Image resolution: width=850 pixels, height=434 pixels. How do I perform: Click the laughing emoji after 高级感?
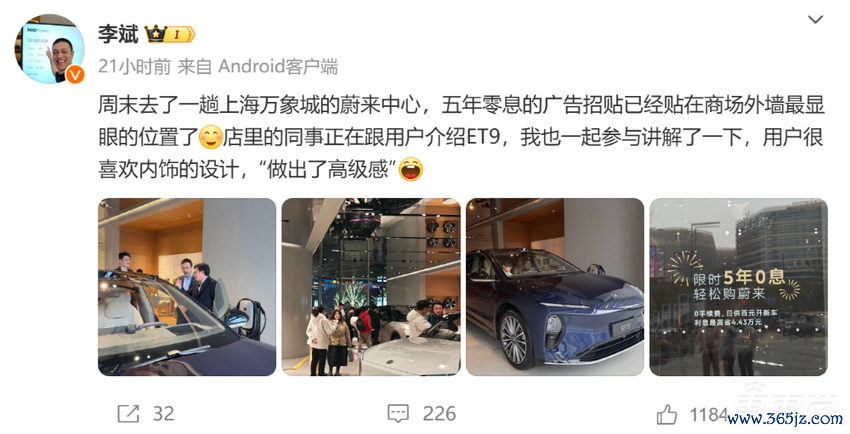[x=411, y=170]
